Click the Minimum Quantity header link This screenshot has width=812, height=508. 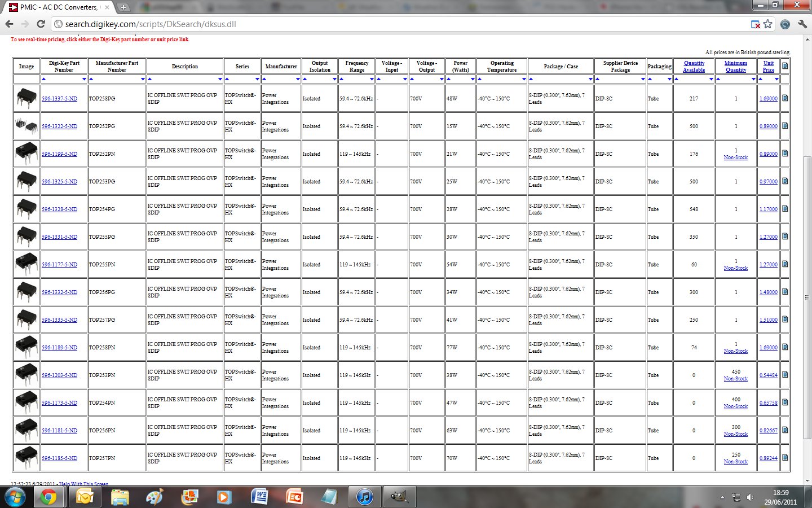coord(736,67)
